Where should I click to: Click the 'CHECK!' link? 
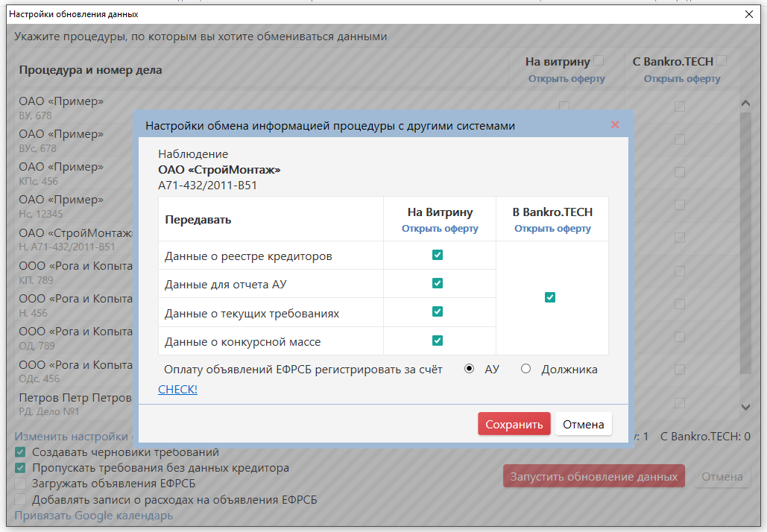tap(177, 389)
